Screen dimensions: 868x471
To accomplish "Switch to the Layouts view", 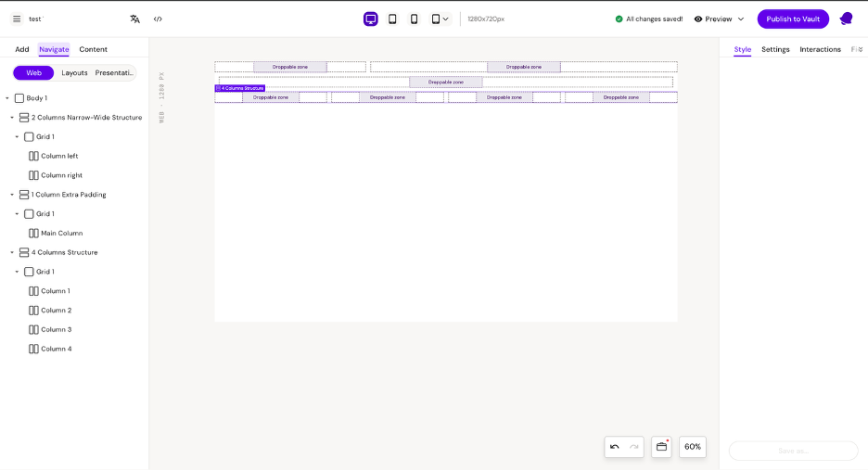I will pos(74,73).
